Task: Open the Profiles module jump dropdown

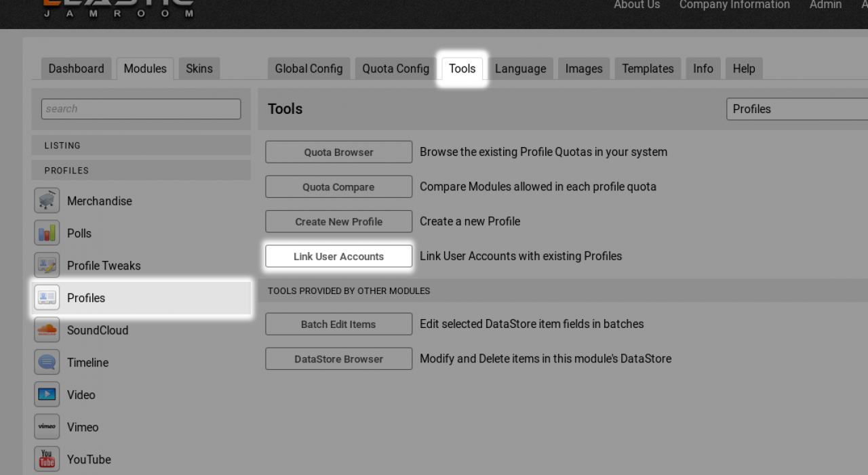Action: point(797,109)
